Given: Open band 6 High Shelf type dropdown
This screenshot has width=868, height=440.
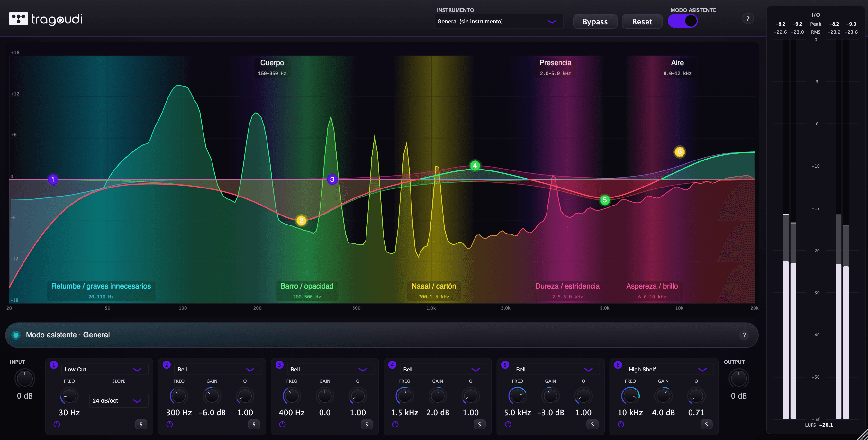Looking at the screenshot, I should [x=670, y=370].
